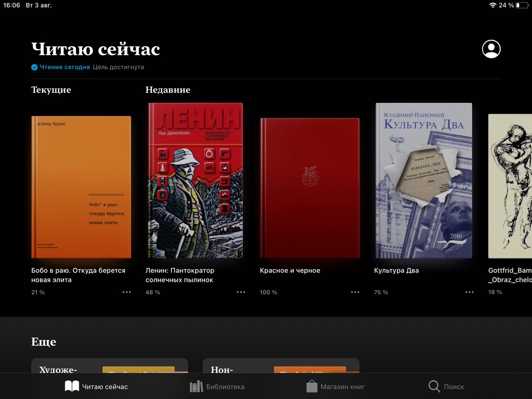Viewport: 532px width, 399px height.
Task: Open the Художе- category card
Action: click(x=110, y=366)
